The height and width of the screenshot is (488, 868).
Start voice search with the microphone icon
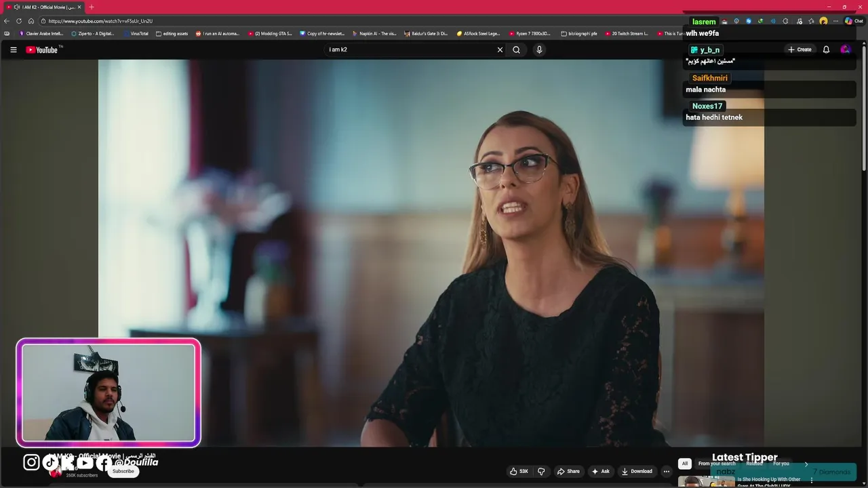coord(539,49)
